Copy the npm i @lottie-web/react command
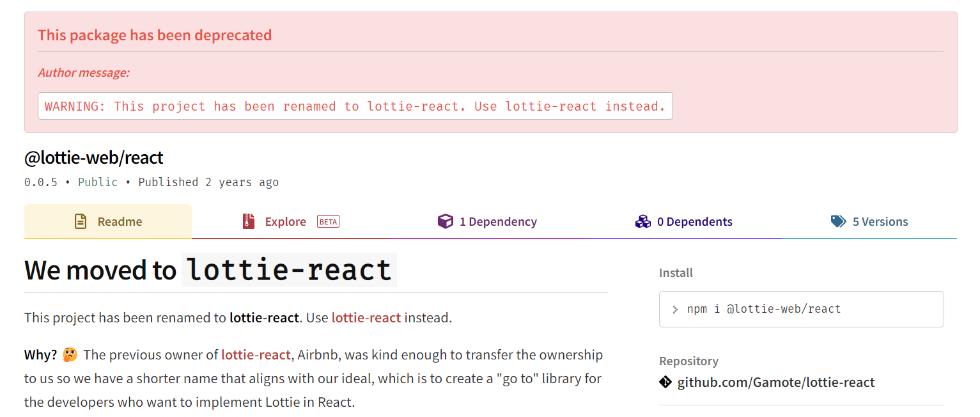980x417 pixels. click(801, 310)
